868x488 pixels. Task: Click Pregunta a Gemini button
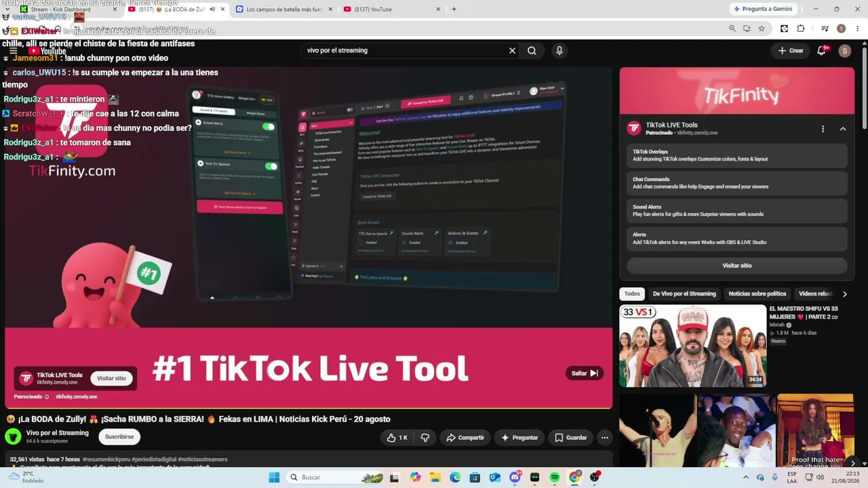coord(763,9)
